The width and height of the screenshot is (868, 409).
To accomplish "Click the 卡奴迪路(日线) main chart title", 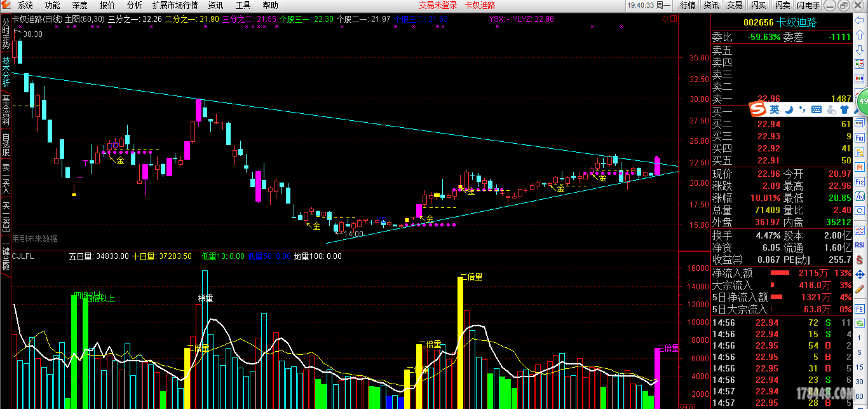I will (38, 19).
